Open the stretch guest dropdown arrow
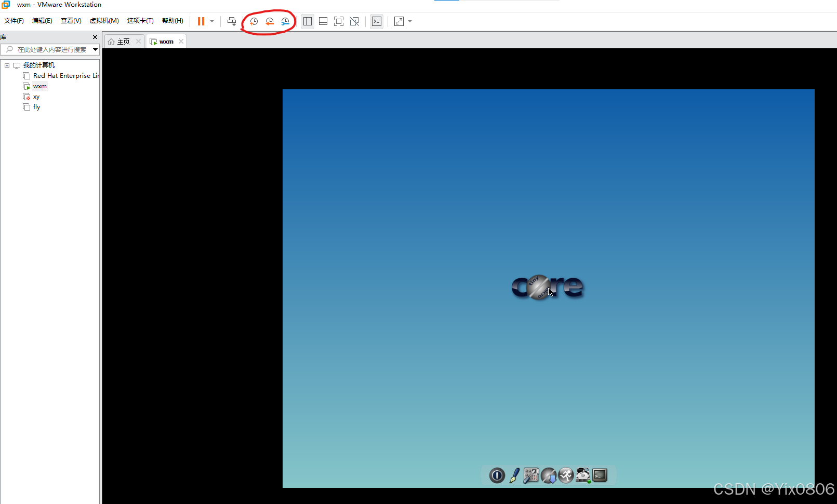 coord(410,21)
